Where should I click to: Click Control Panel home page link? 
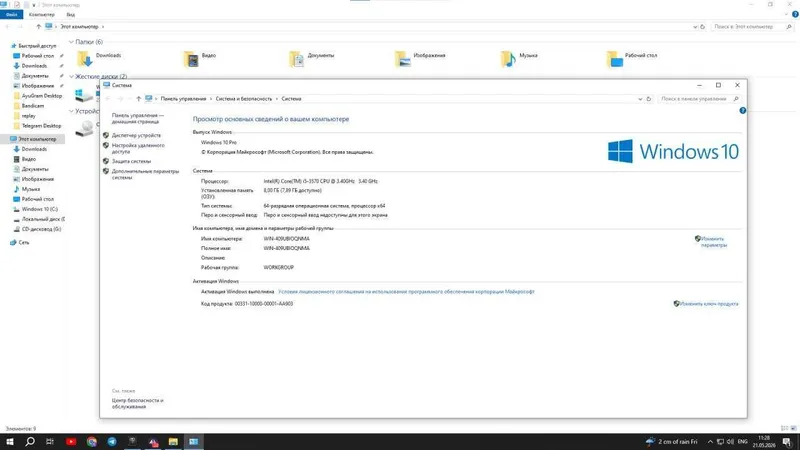138,119
